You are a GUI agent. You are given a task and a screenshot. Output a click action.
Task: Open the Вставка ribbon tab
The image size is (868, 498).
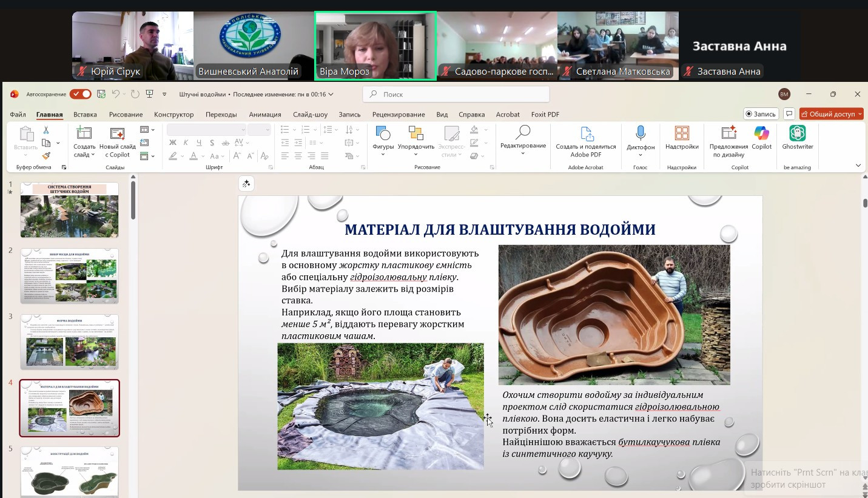tap(85, 115)
